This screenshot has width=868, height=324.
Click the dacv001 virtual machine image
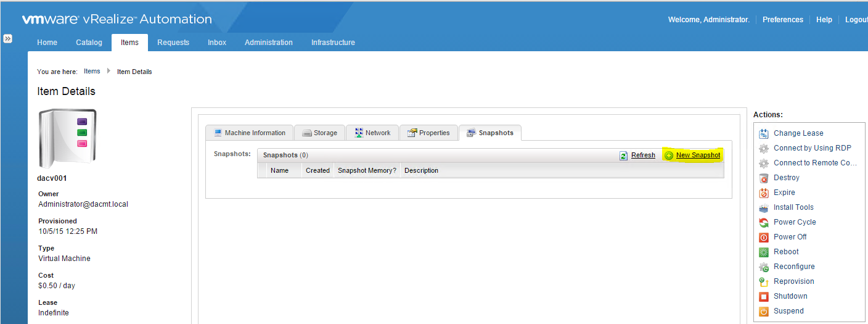pyautogui.click(x=67, y=138)
